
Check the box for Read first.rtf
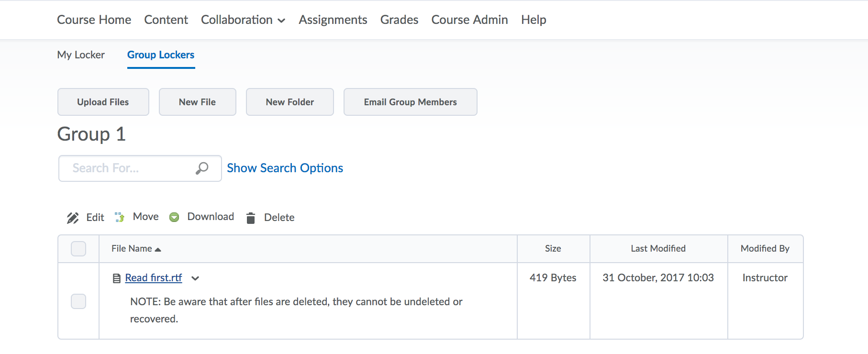coord(78,301)
